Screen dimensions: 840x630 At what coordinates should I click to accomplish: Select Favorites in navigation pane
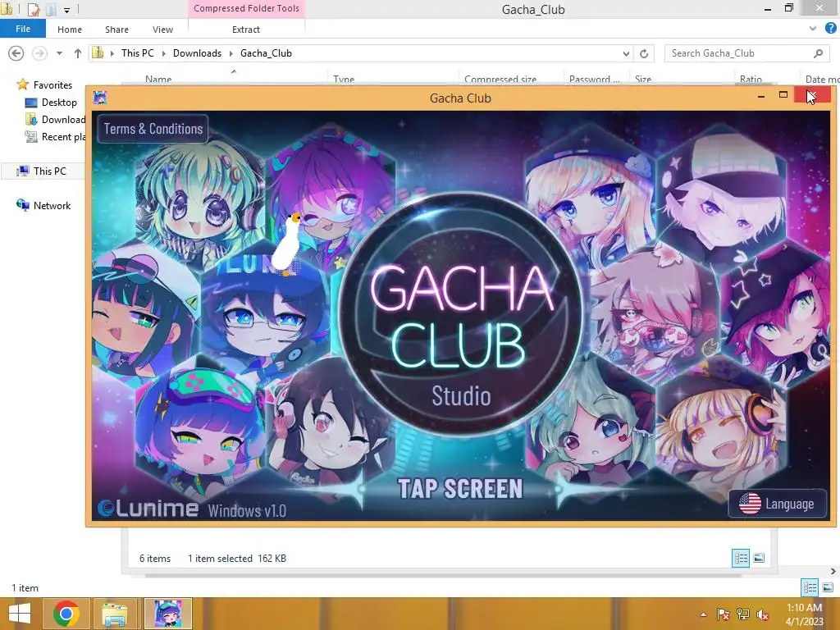click(x=52, y=84)
